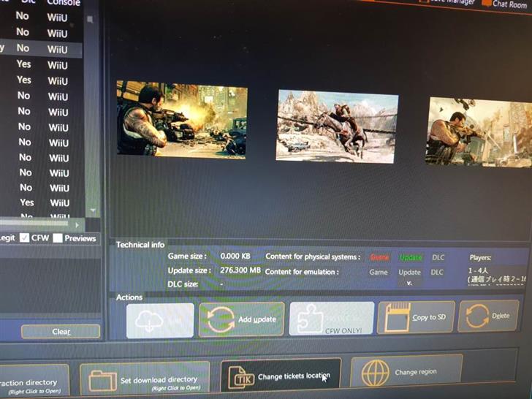The image size is (532, 399).
Task: Click the Delete action button
Action: click(488, 316)
